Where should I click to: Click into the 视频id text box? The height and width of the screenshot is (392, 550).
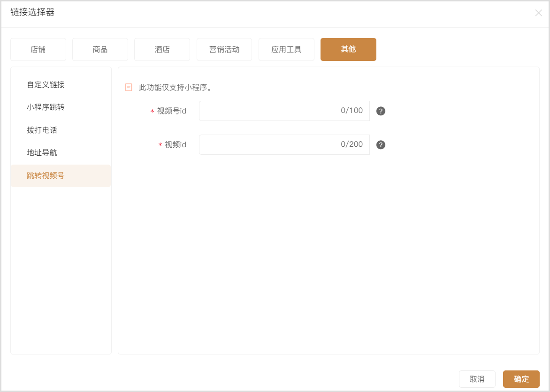pyautogui.click(x=267, y=145)
